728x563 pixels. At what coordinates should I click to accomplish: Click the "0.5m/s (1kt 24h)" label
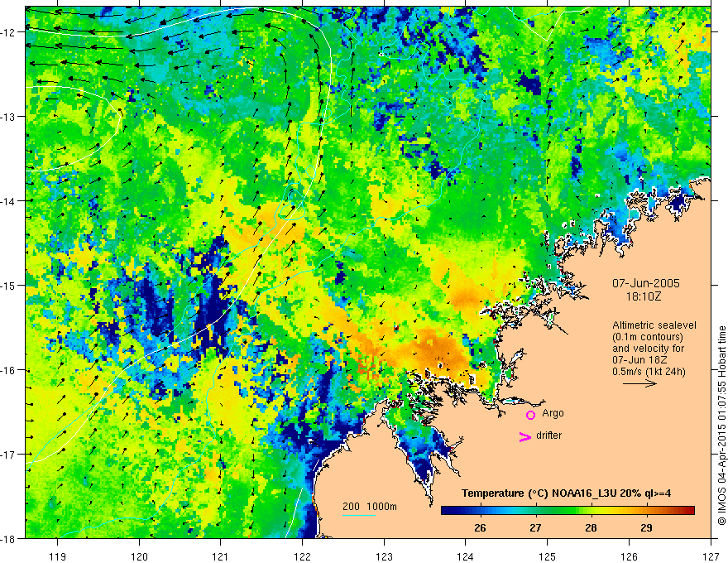tap(649, 372)
